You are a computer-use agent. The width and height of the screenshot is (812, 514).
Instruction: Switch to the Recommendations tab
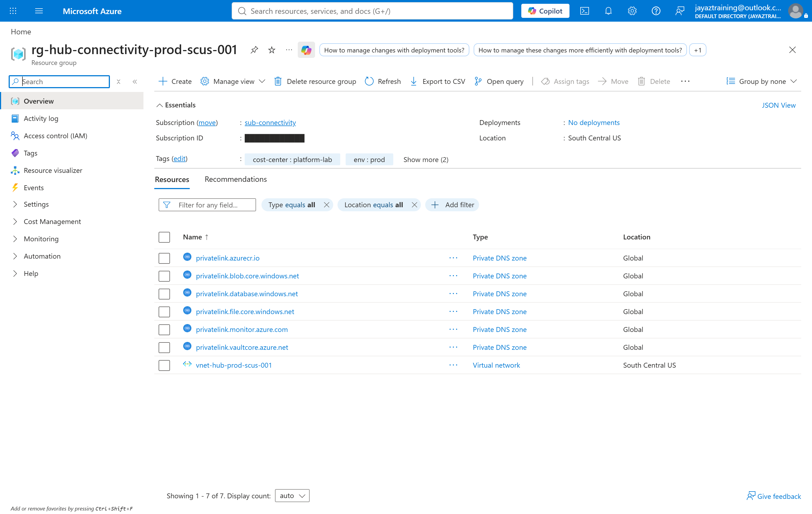[x=236, y=179]
